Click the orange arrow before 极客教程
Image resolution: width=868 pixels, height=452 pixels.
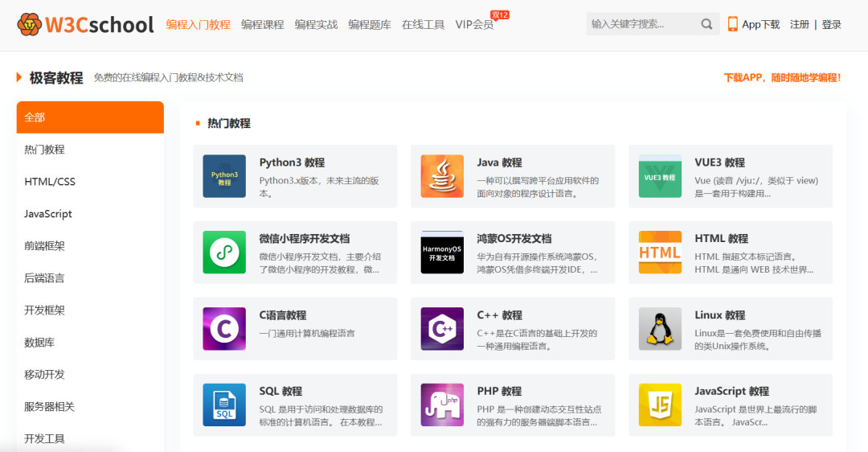(19, 77)
